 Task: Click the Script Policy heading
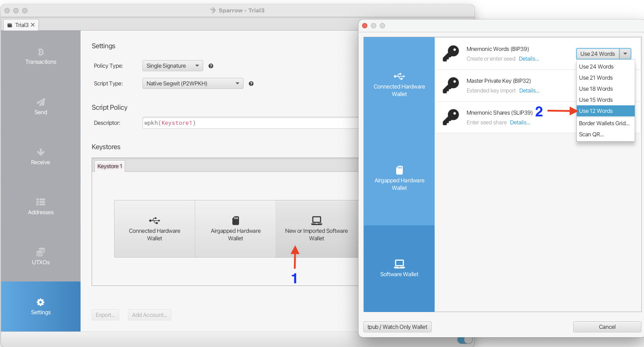[x=110, y=108]
